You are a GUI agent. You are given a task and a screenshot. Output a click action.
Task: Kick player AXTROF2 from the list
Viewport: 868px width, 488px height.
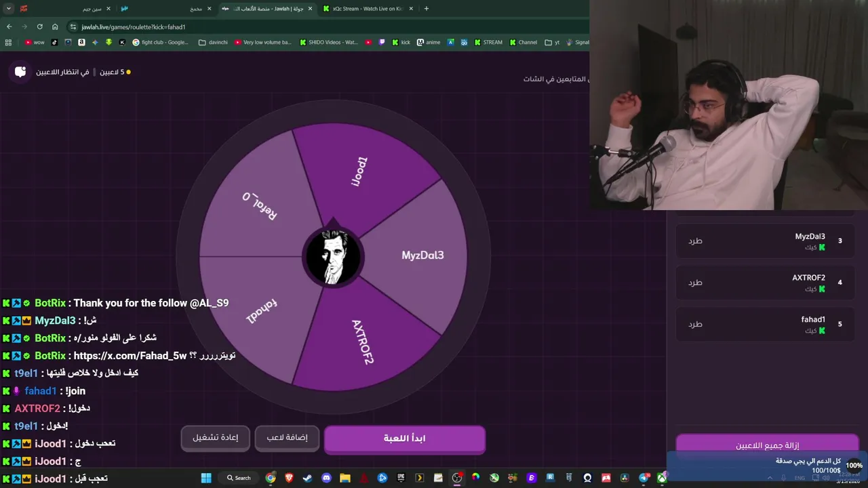(695, 283)
